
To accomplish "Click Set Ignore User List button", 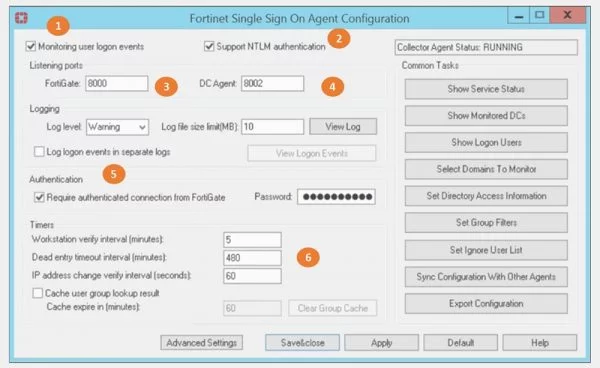I will pyautogui.click(x=486, y=250).
